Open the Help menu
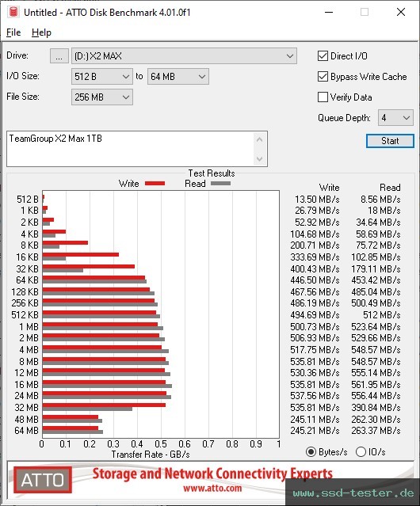 41,32
